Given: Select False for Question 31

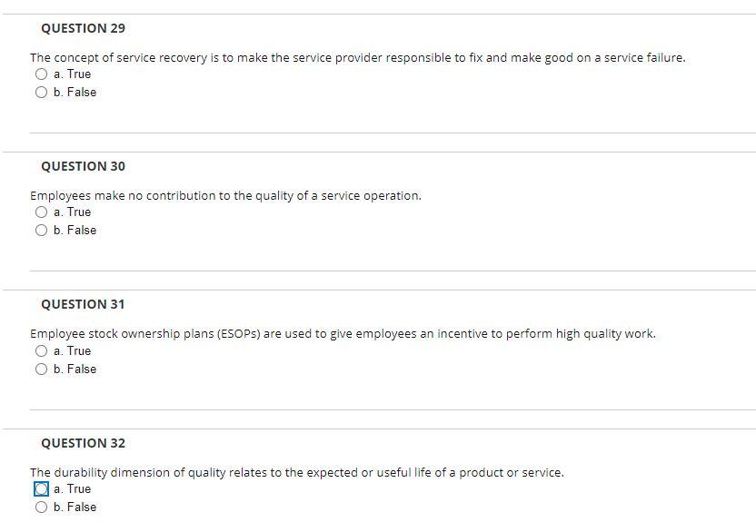Looking at the screenshot, I should pyautogui.click(x=41, y=368).
